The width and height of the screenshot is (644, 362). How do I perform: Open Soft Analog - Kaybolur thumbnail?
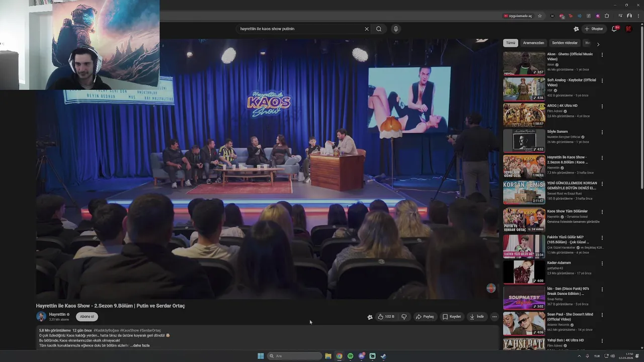click(x=524, y=89)
